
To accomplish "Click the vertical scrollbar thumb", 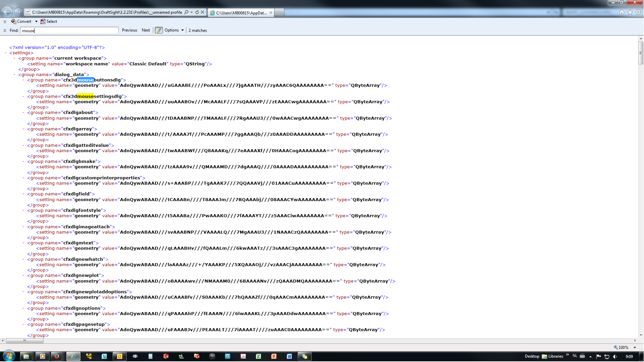I will (641, 53).
